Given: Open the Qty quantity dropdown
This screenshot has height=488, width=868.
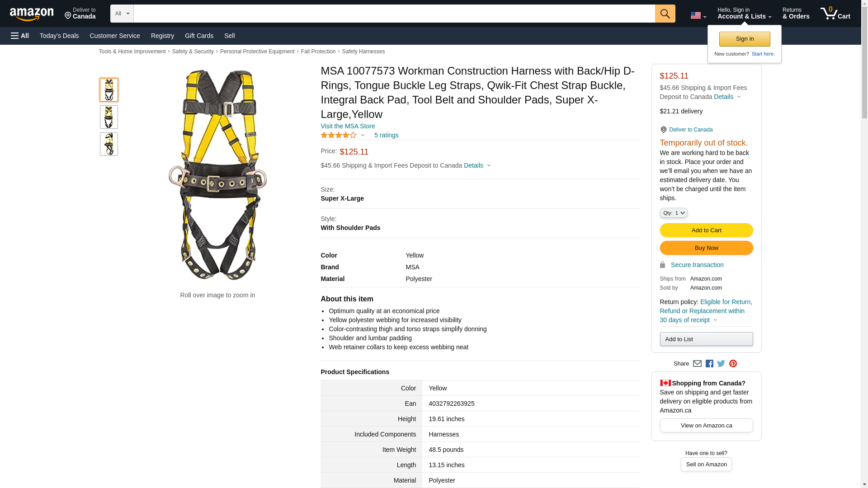Looking at the screenshot, I should [x=674, y=213].
